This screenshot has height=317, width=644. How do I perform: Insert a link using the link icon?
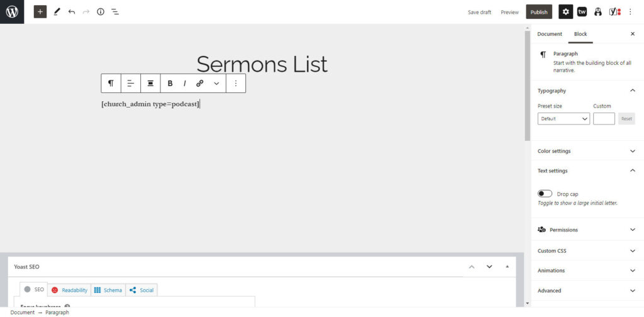tap(199, 83)
